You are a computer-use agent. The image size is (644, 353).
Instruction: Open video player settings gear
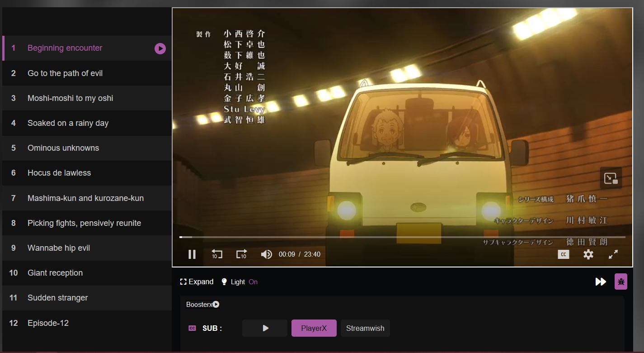tap(588, 254)
